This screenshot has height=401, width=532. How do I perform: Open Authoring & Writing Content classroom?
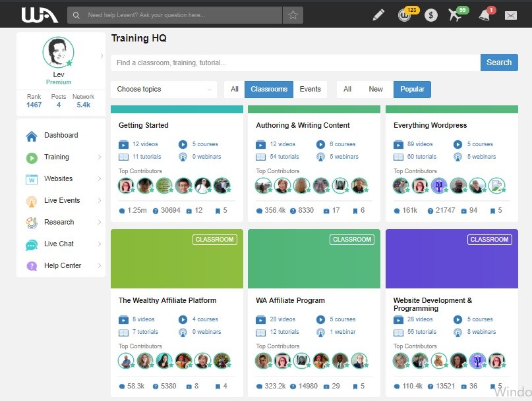(303, 125)
